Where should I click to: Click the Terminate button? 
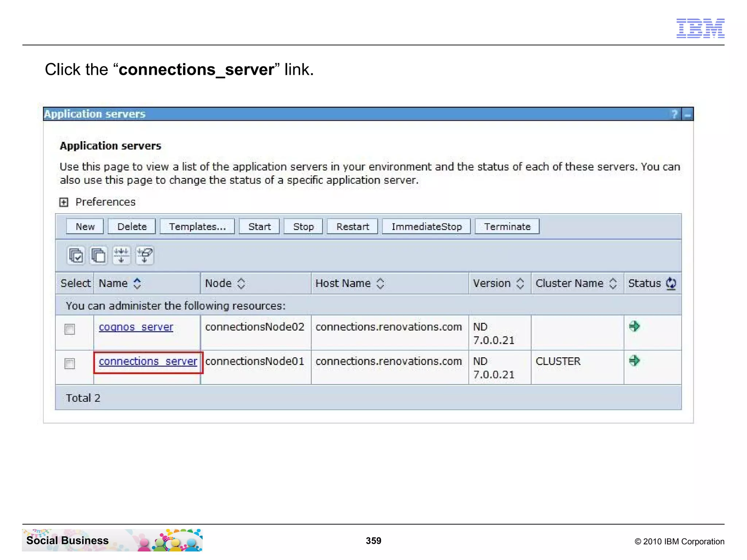pos(507,226)
